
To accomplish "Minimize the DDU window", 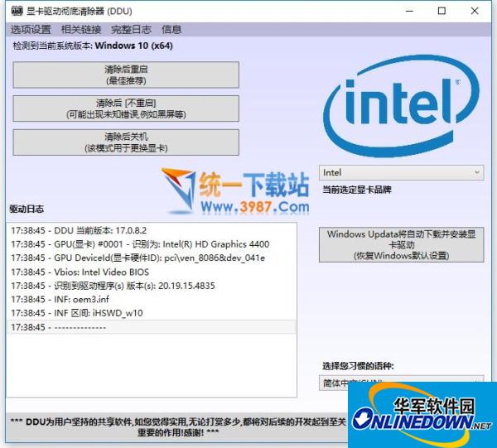I will (x=409, y=11).
